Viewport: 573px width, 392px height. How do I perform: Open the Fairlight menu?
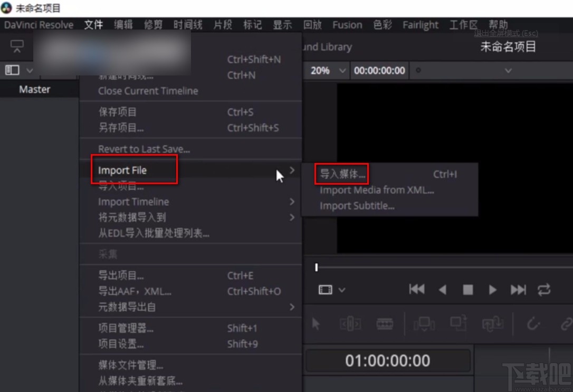click(x=421, y=24)
